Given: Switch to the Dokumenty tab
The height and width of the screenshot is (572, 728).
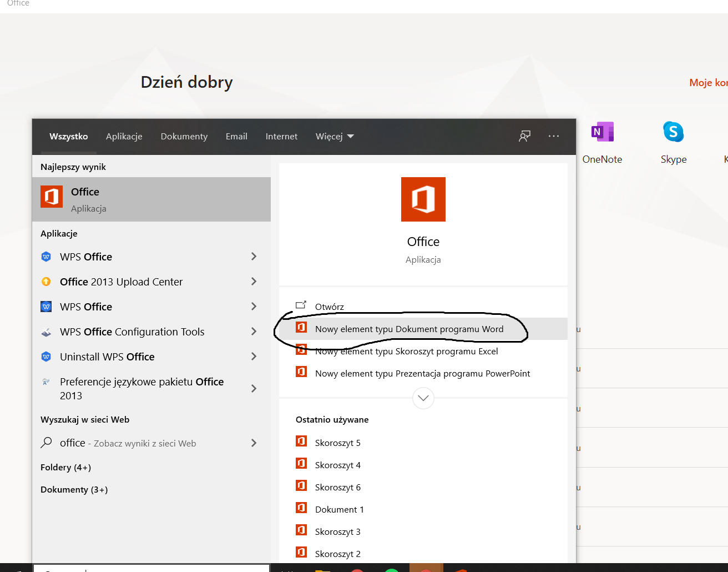Looking at the screenshot, I should (x=184, y=136).
